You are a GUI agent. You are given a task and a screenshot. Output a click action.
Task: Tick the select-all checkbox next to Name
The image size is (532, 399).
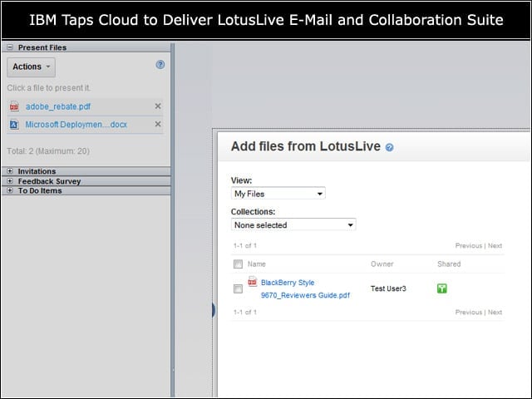pyautogui.click(x=239, y=264)
